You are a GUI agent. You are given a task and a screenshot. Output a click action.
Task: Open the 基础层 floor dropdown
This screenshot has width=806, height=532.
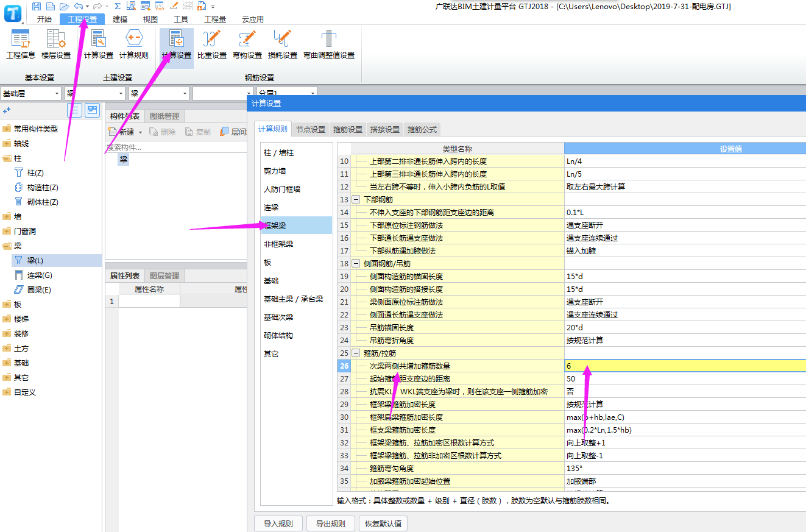[x=30, y=93]
